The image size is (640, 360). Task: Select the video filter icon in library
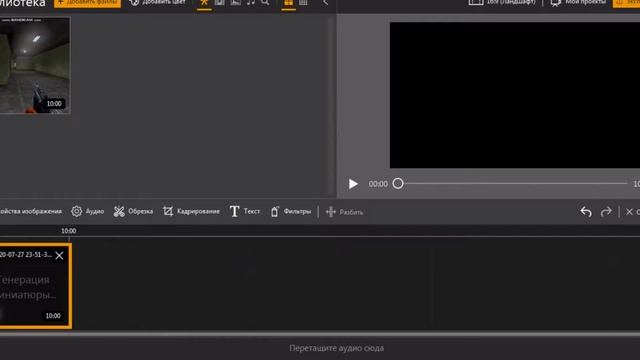click(220, 2)
